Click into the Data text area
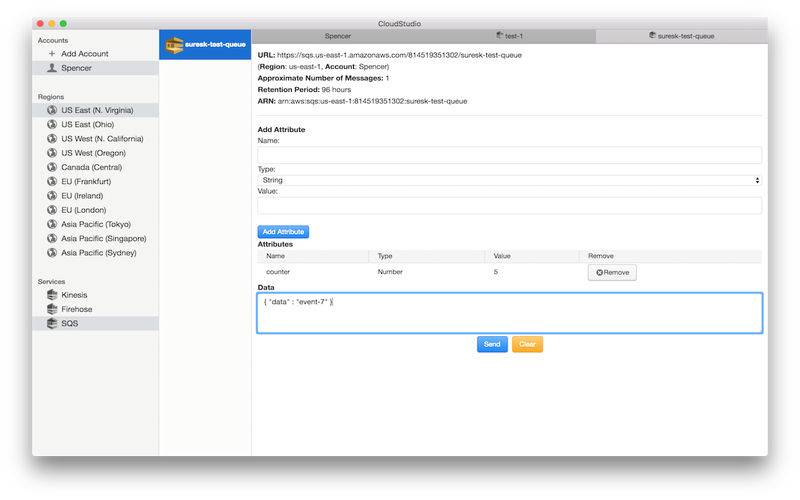The image size is (800, 500). point(509,313)
